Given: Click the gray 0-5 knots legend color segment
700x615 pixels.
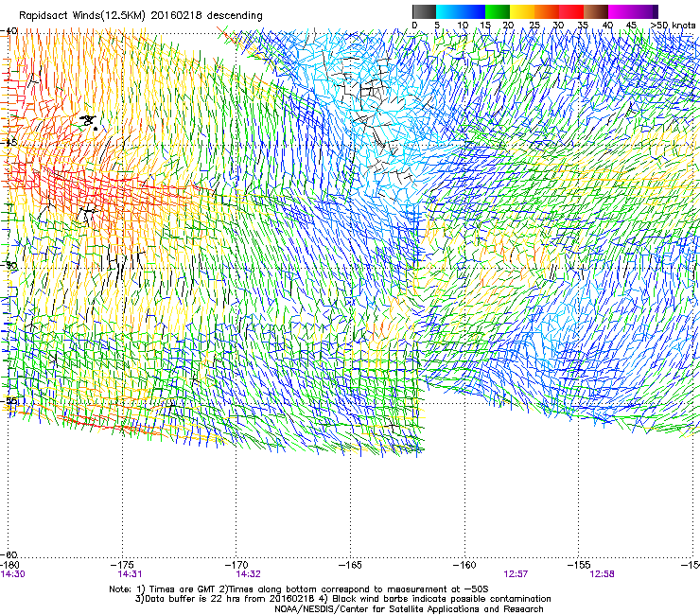Looking at the screenshot, I should [424, 11].
